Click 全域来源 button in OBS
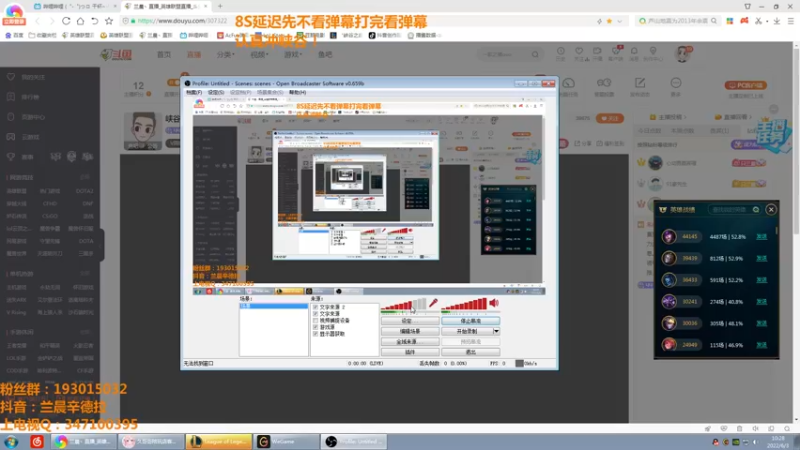The height and width of the screenshot is (450, 800). [410, 341]
